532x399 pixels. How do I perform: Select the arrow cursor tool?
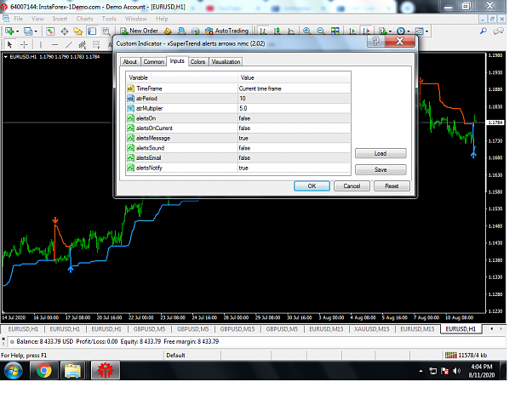(9, 44)
